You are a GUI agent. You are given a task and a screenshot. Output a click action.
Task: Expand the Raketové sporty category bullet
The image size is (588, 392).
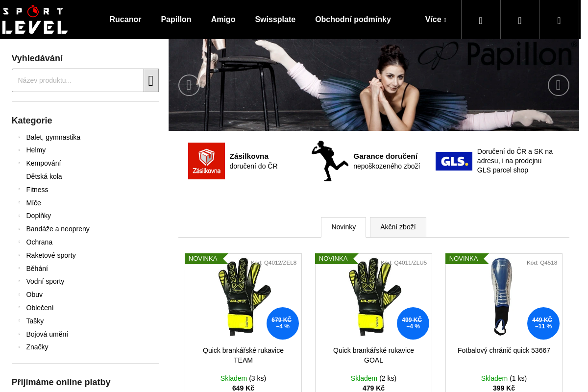click(x=20, y=255)
